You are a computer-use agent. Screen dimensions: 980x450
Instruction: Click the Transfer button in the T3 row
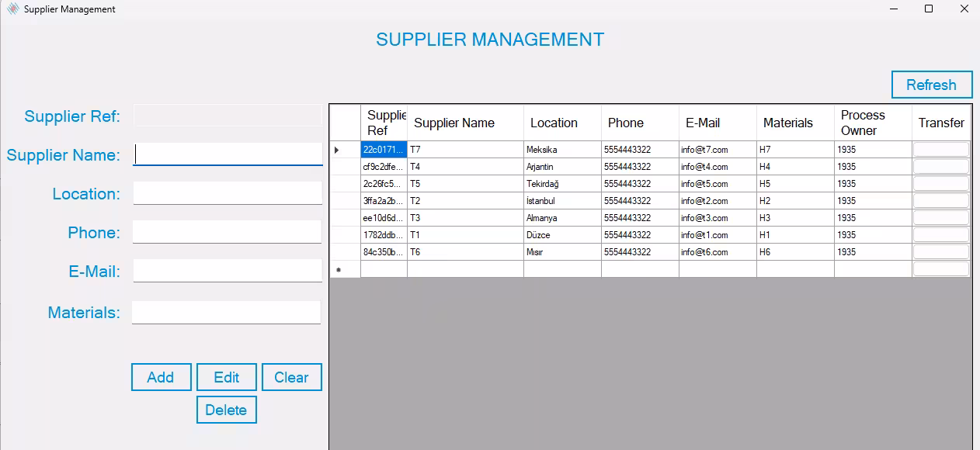941,218
